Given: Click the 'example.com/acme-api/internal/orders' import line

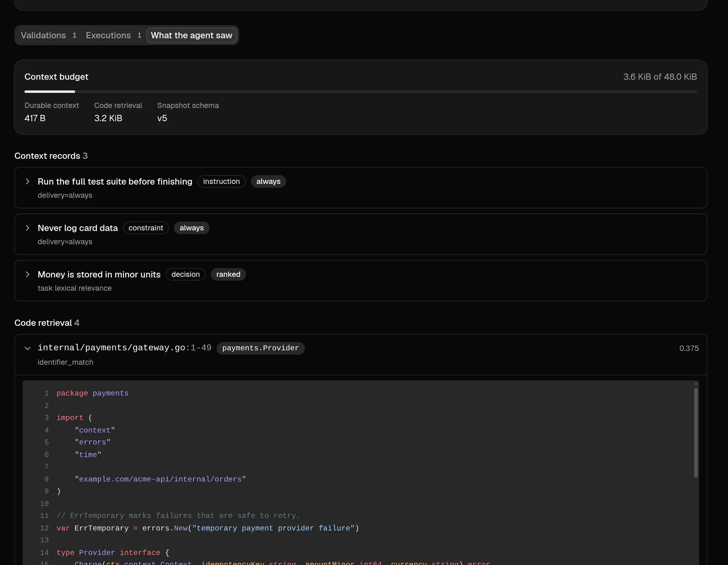Looking at the screenshot, I should click(160, 479).
